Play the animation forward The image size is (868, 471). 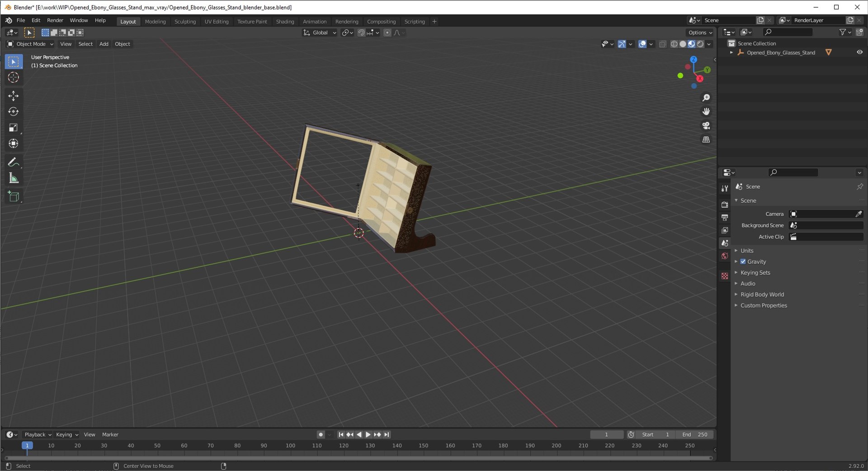pos(368,434)
